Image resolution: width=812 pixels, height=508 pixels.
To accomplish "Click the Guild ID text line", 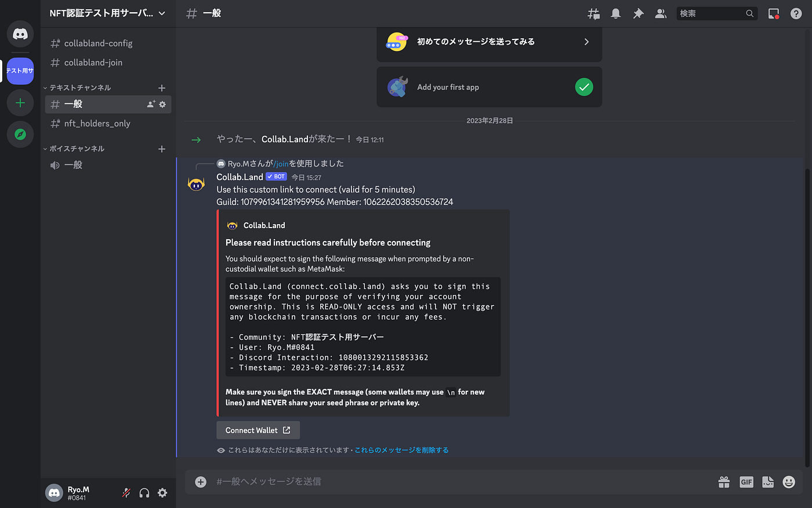I will 335,202.
